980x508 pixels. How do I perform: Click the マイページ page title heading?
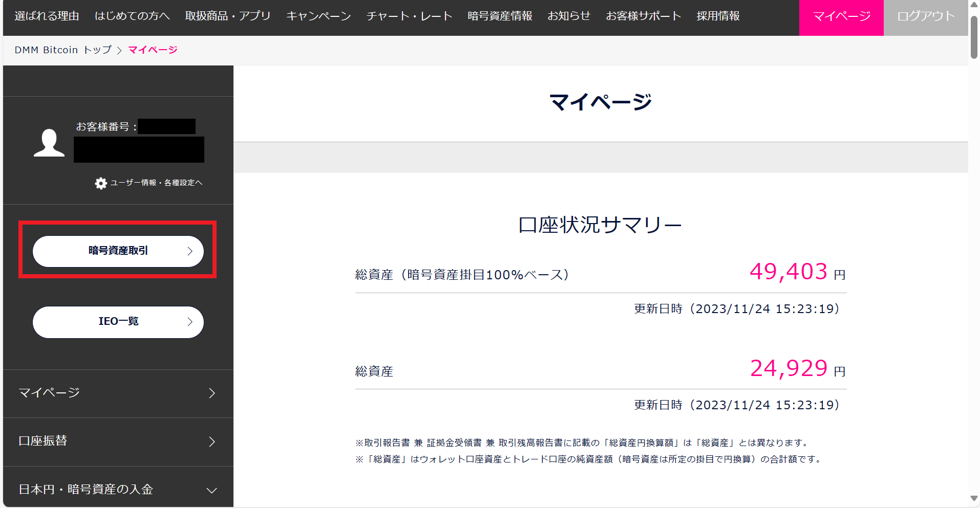coord(600,102)
